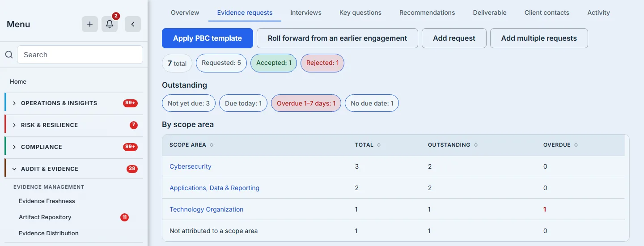Filter by Due today: 1 chip
644x246 pixels.
tap(243, 103)
